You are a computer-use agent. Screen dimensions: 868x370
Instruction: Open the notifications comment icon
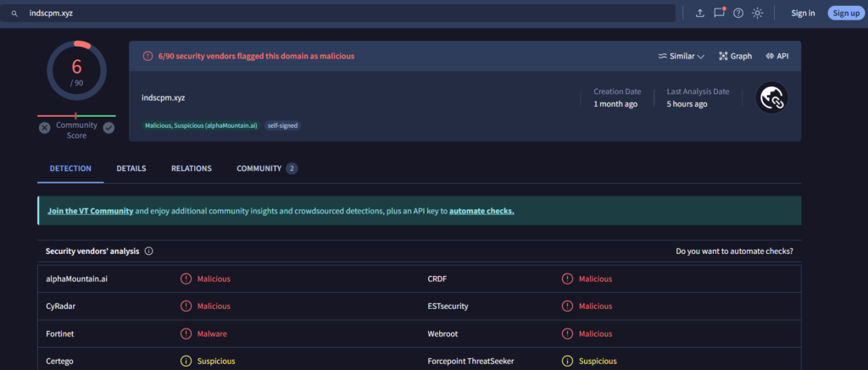pos(719,13)
